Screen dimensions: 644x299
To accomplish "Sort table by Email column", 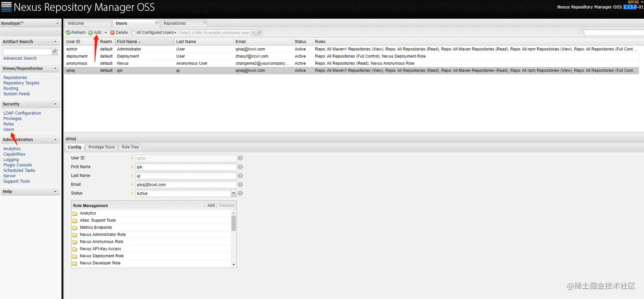I will [263, 41].
